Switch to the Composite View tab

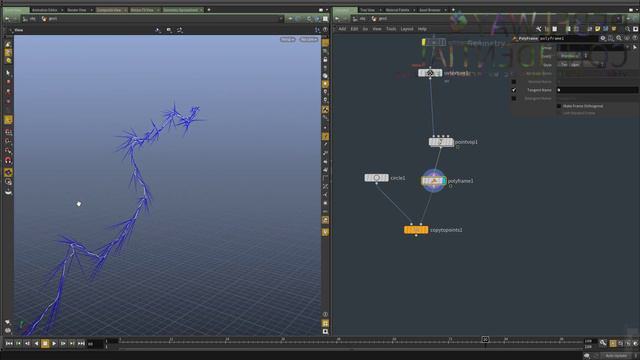(x=109, y=10)
